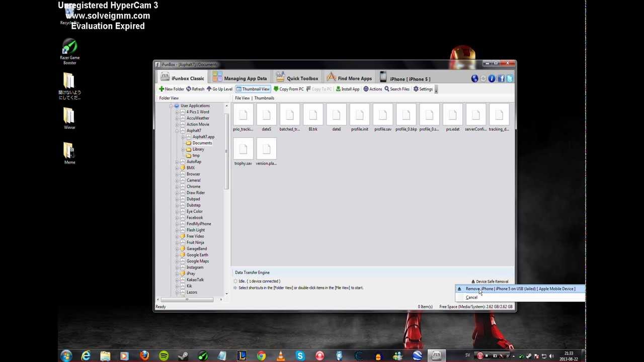Click tree horizontal scrollbar right arrow
644x362 pixels.
point(220,300)
